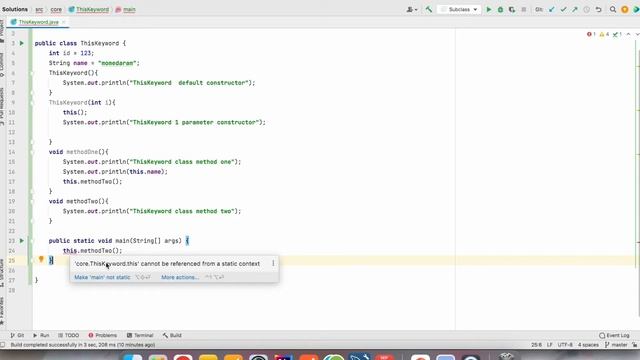Open the TODO tool window tab
Screen dimensions: 640x360
[x=69, y=335]
